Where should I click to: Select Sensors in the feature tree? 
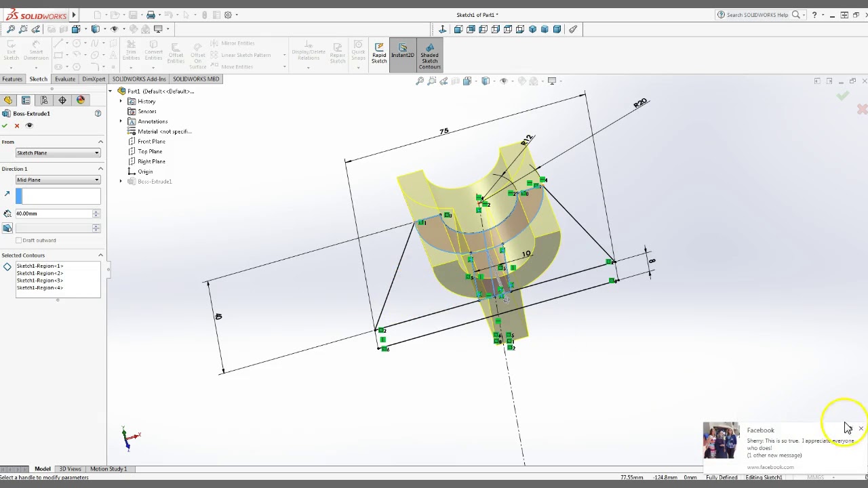[147, 111]
